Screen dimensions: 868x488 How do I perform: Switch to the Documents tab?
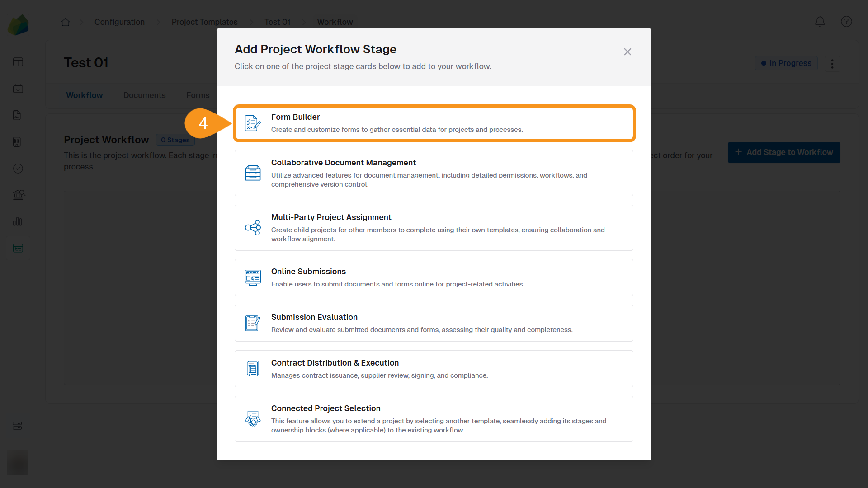tap(144, 95)
